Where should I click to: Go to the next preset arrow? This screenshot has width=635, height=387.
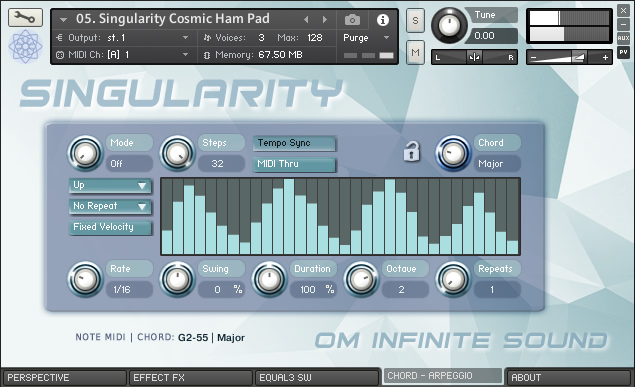pos(325,19)
